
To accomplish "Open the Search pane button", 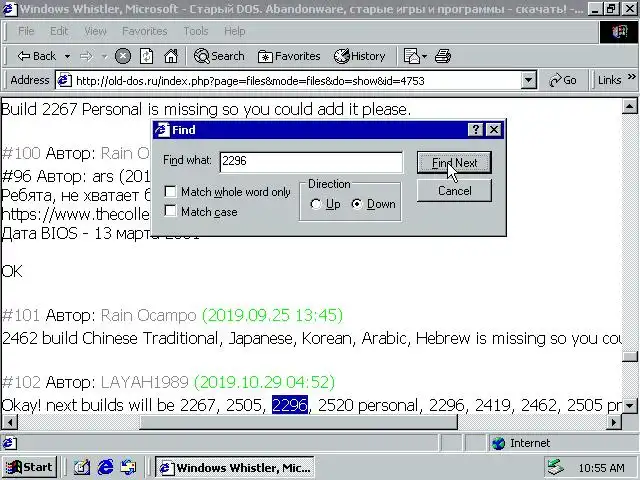I will pyautogui.click(x=219, y=56).
